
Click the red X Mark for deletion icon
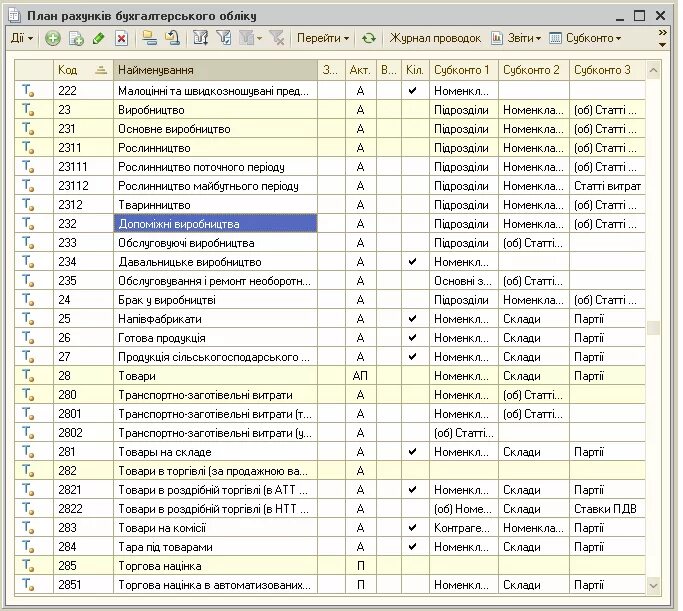pos(122,38)
